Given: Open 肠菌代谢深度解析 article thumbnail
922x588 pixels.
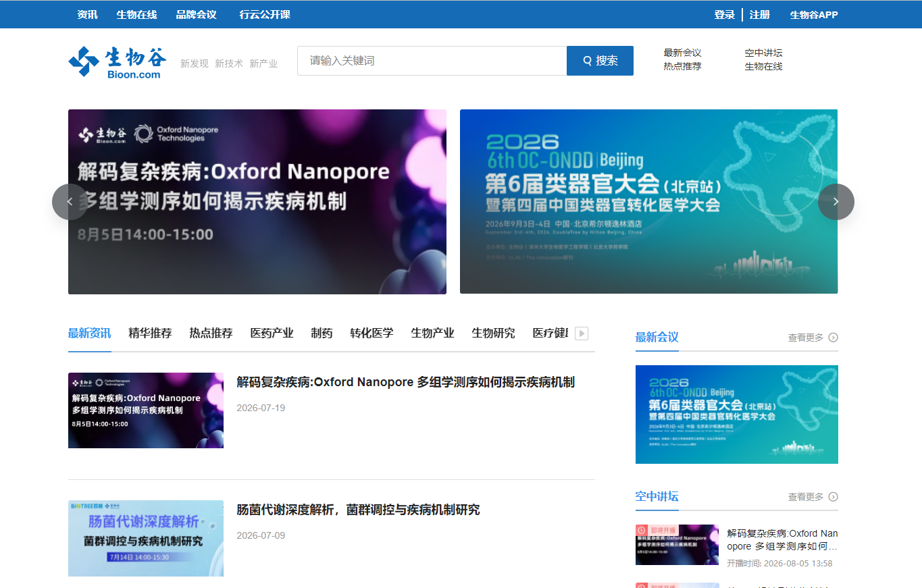Looking at the screenshot, I should coord(146,538).
